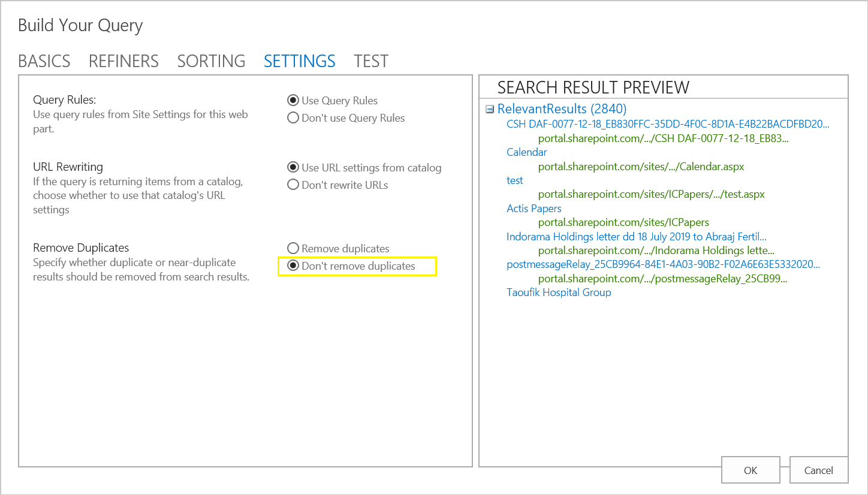Click the CSH DAF-0077-12-18_EB83... URL text
The image size is (868, 495).
tap(664, 138)
